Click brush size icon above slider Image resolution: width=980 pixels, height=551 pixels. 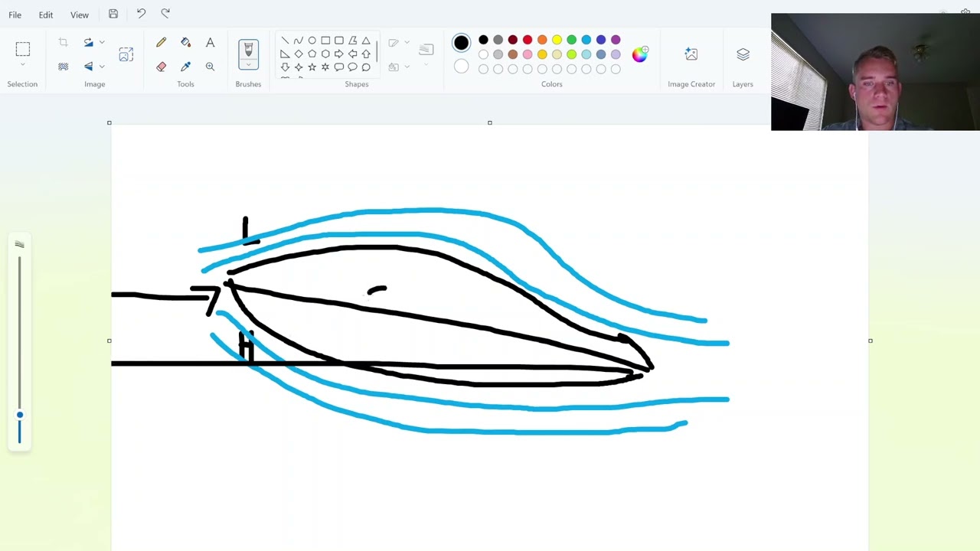[x=19, y=244]
